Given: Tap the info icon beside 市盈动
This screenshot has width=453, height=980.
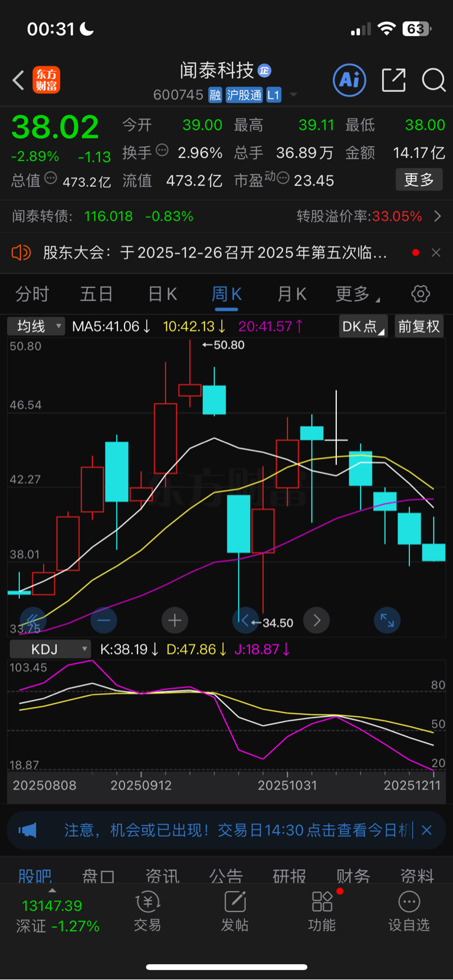Looking at the screenshot, I should (283, 177).
